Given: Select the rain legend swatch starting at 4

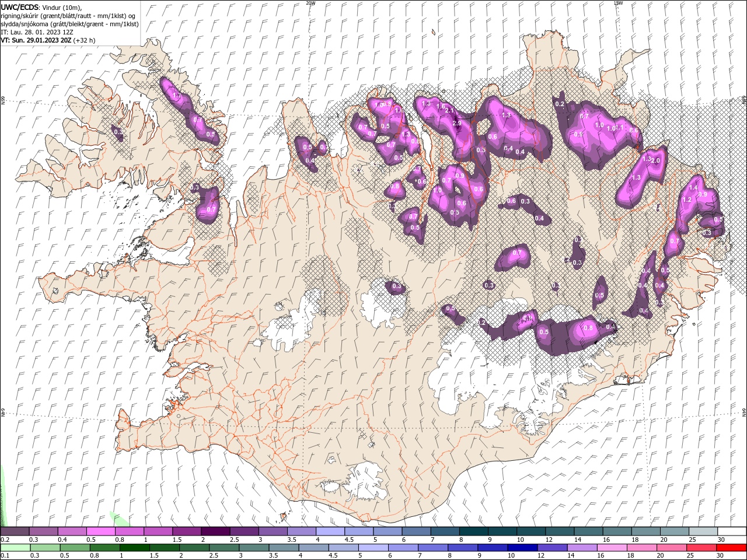Looking at the screenshot, I should pyautogui.click(x=313, y=548).
